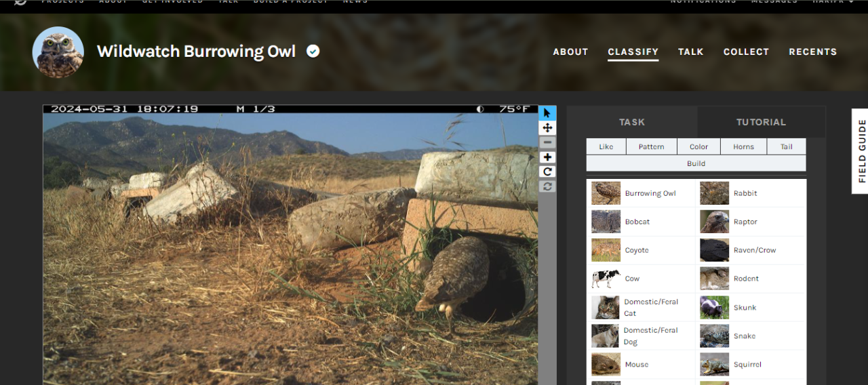This screenshot has width=868, height=385.
Task: Click the Wildwatch Burrowing Owl title
Action: pos(196,52)
